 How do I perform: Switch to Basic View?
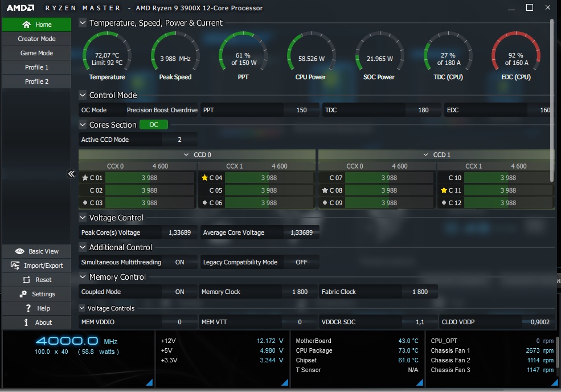36,251
